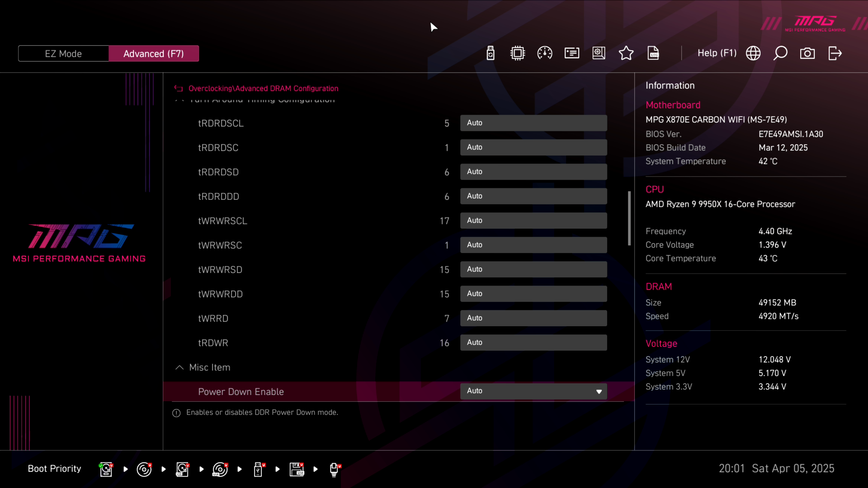This screenshot has height=488, width=868.
Task: Click the exit arrow icon
Action: tap(835, 53)
